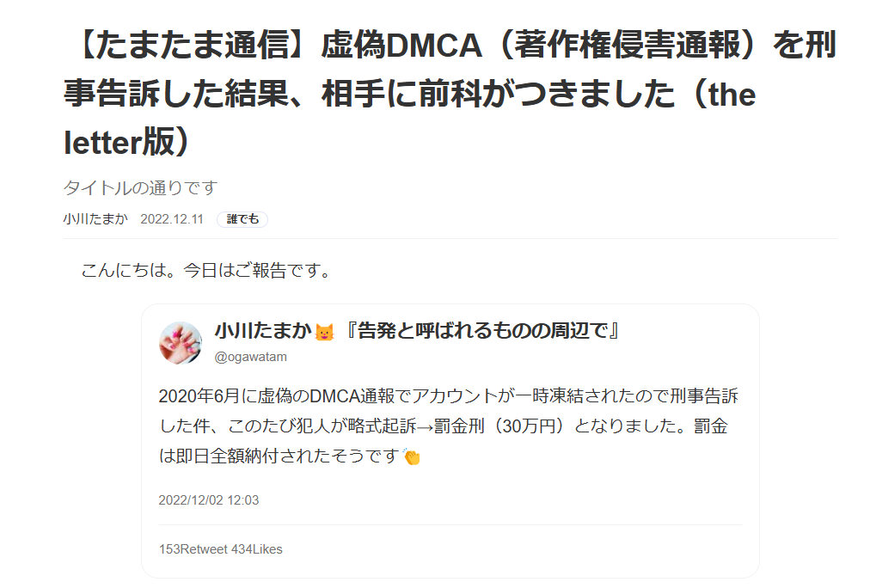Click the 153Retweet count
876x588 pixels.
193,549
